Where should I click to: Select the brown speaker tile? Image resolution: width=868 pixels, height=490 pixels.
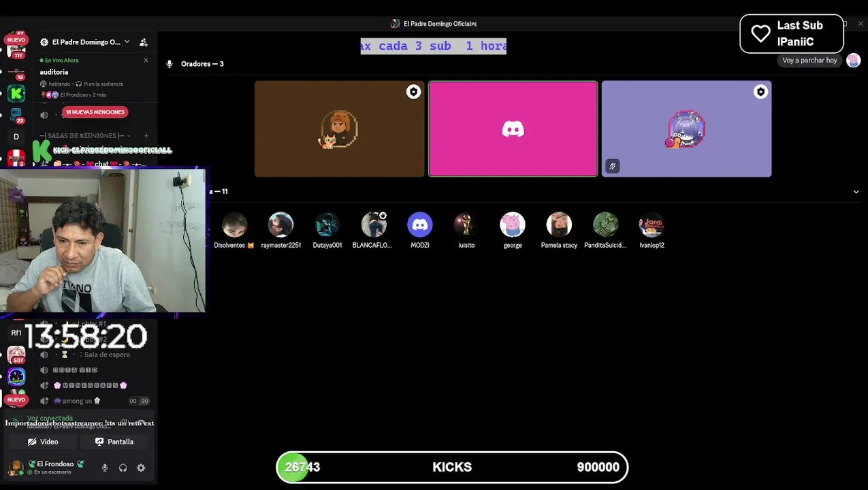click(340, 129)
